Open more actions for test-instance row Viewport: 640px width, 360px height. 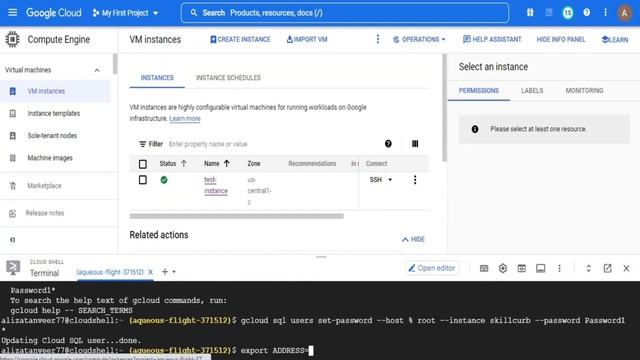pyautogui.click(x=415, y=180)
